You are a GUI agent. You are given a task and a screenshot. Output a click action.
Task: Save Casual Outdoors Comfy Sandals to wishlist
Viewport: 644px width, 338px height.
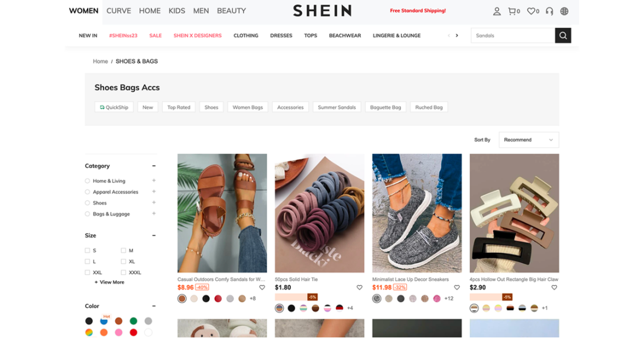[x=262, y=288]
